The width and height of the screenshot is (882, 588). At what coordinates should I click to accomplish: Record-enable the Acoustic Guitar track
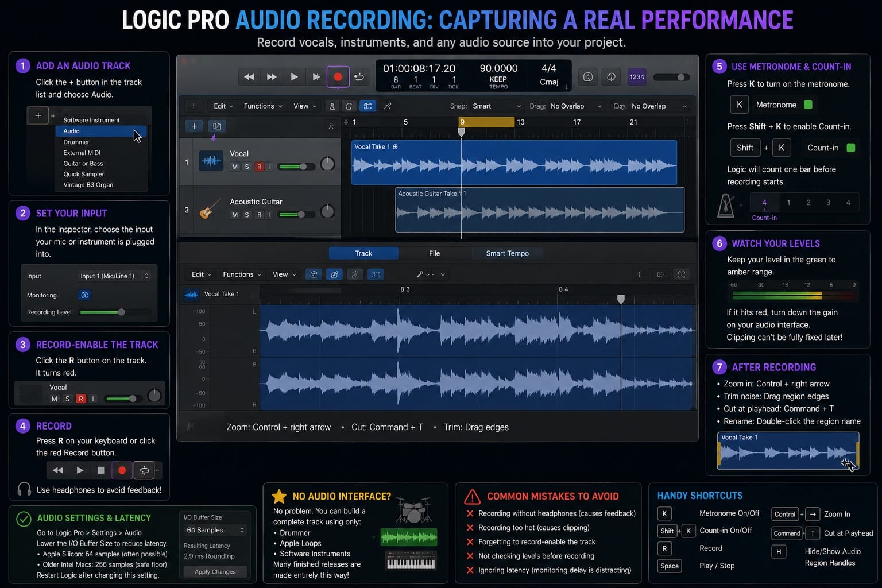(x=260, y=215)
